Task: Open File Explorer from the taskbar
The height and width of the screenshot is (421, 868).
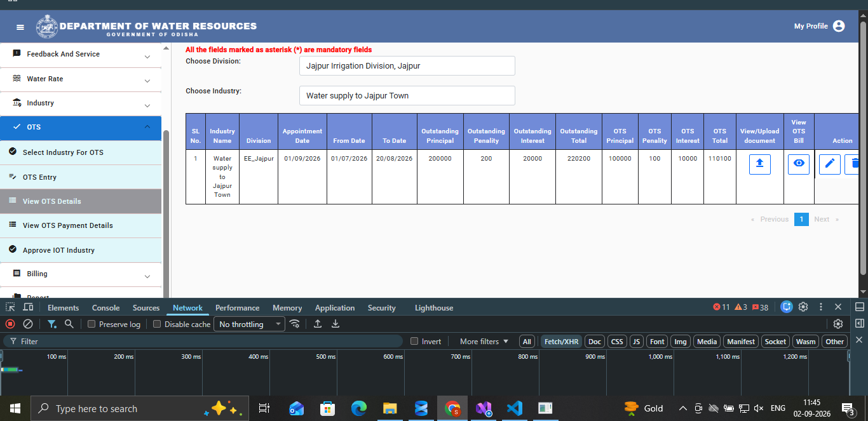Action: (x=390, y=408)
